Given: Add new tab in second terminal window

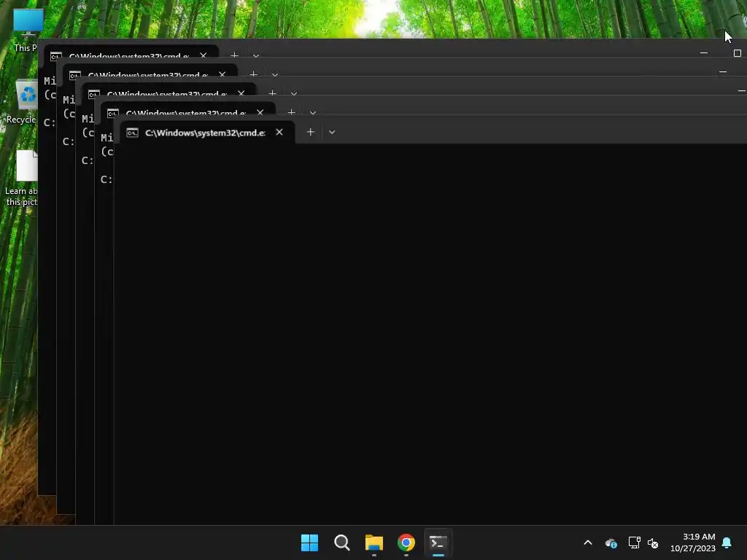Looking at the screenshot, I should click(292, 112).
